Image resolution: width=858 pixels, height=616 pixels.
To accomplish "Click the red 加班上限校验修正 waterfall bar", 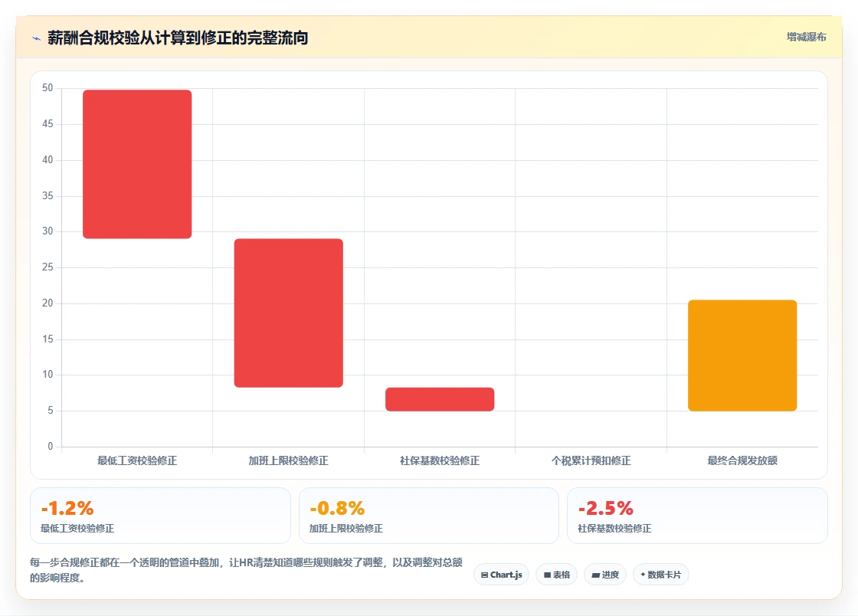I will click(288, 313).
